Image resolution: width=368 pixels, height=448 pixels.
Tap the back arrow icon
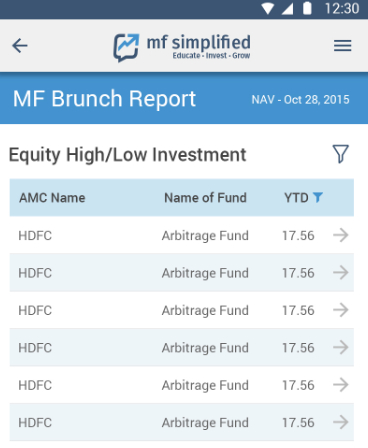[x=20, y=46]
